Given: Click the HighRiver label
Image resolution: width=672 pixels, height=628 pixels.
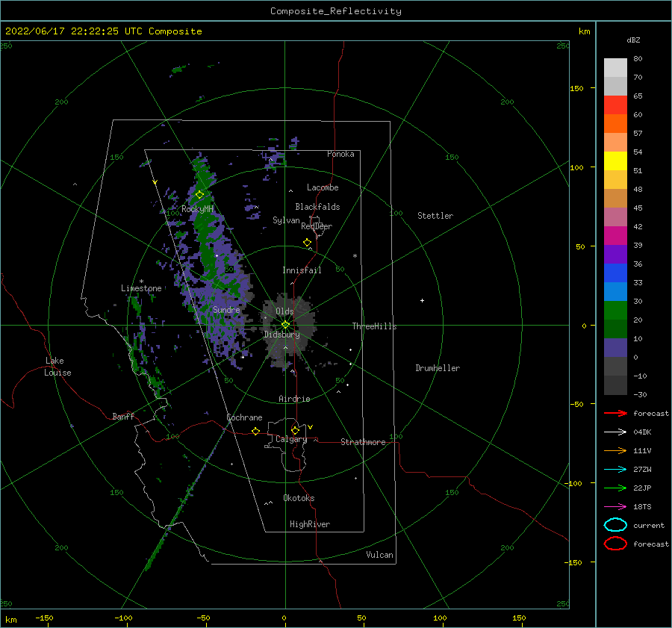Looking at the screenshot, I should (x=310, y=524).
